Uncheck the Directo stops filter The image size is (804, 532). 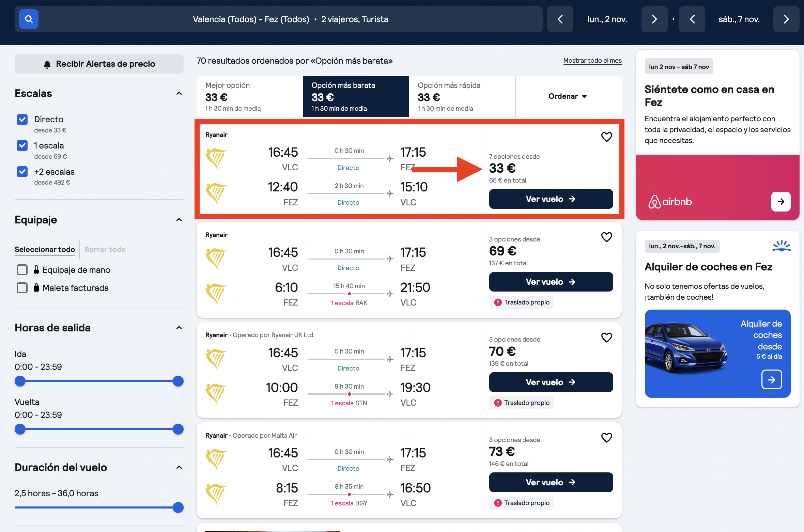(22, 120)
